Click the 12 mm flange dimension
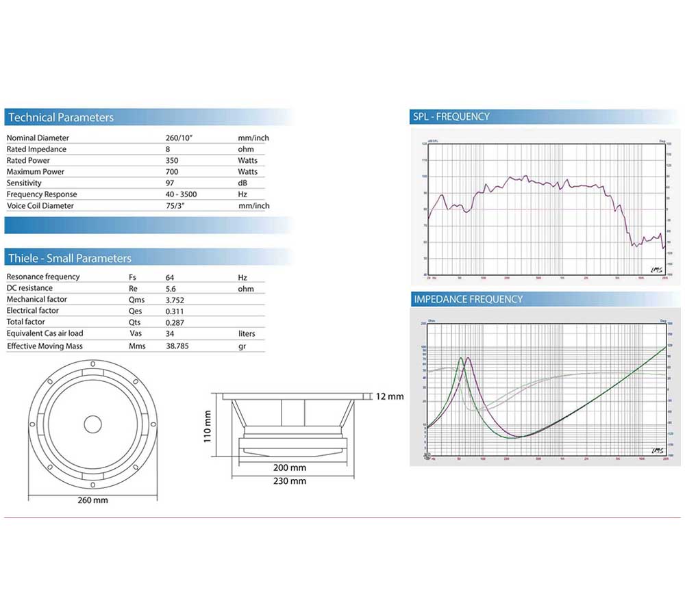The height and width of the screenshot is (616, 685). 390,397
